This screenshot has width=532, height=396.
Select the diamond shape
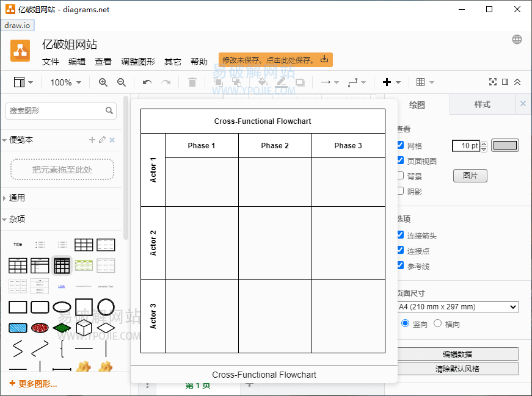(106, 328)
